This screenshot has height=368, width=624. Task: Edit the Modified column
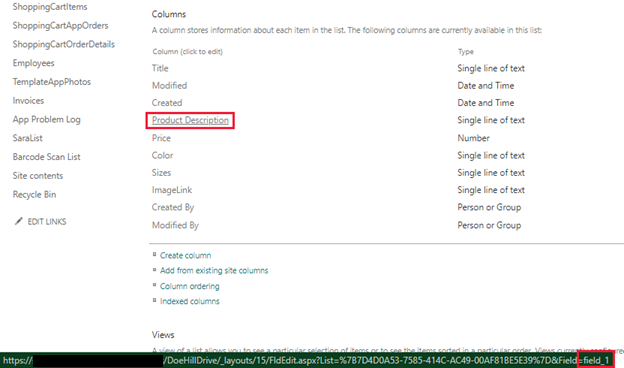click(x=169, y=86)
